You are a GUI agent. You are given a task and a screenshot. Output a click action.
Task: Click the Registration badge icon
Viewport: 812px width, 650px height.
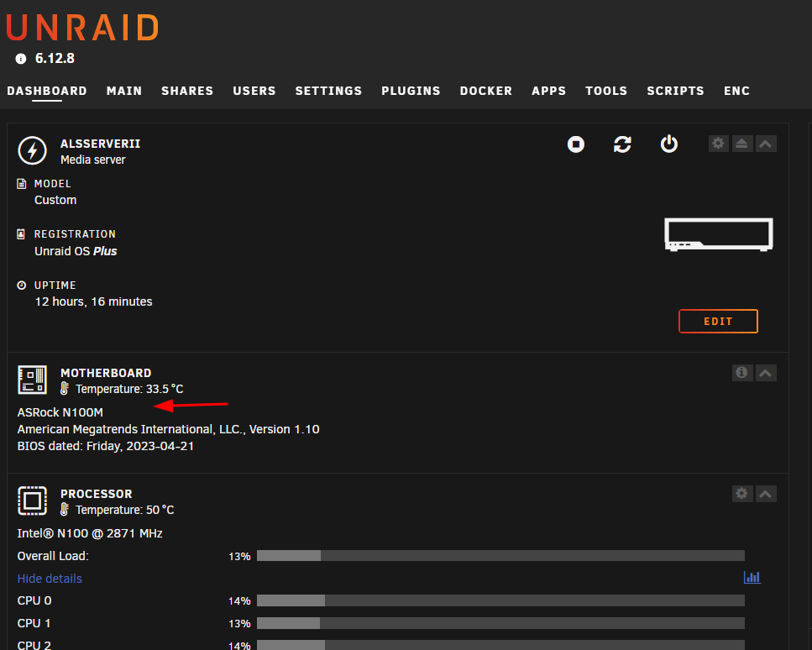(21, 234)
